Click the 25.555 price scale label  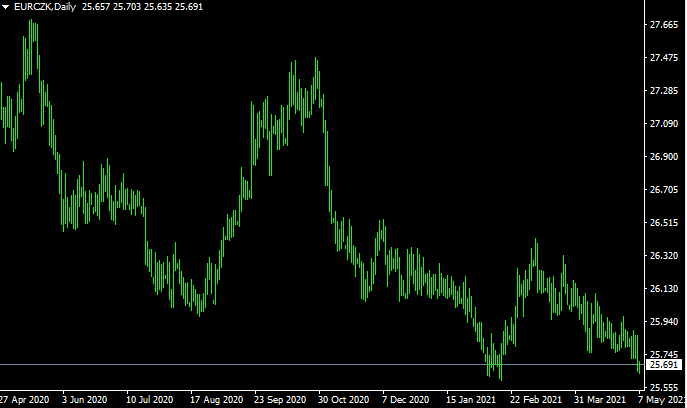(x=664, y=388)
